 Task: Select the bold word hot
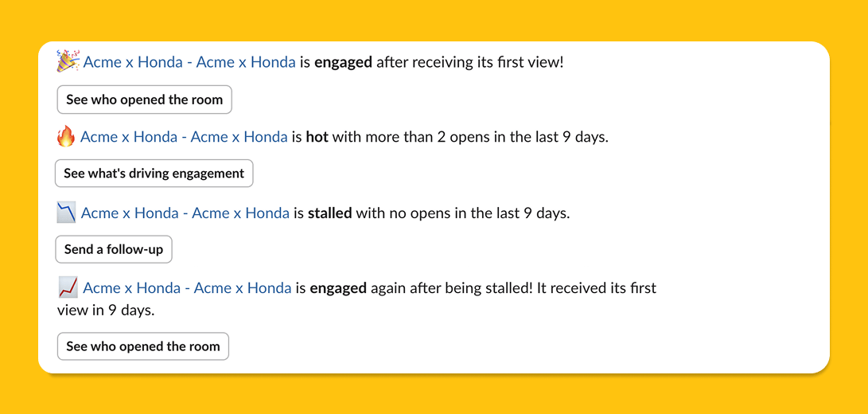(317, 137)
